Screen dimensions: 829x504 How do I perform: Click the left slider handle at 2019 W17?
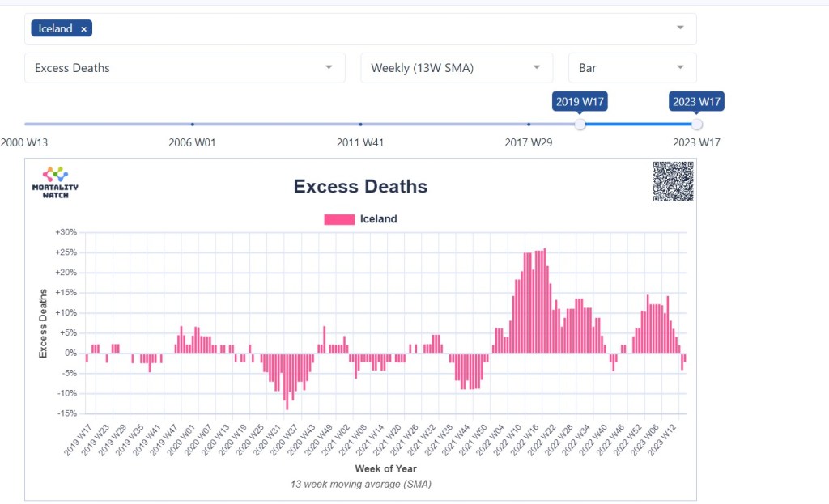click(580, 124)
